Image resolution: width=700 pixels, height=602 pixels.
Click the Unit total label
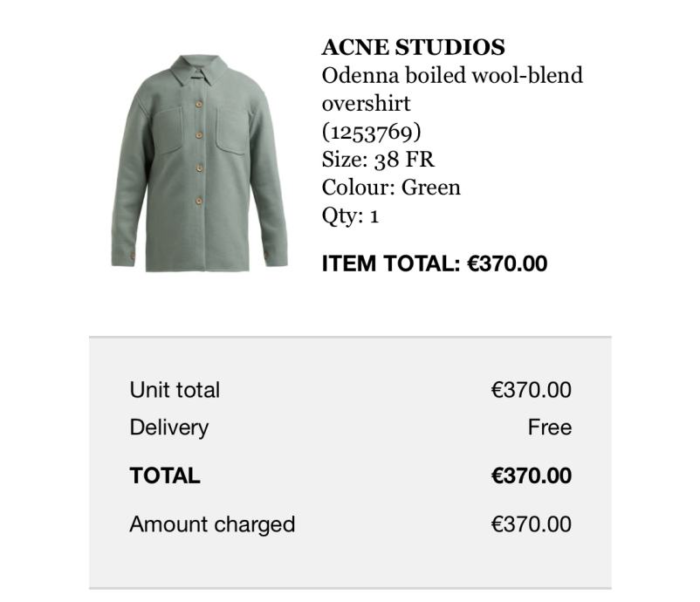click(175, 390)
